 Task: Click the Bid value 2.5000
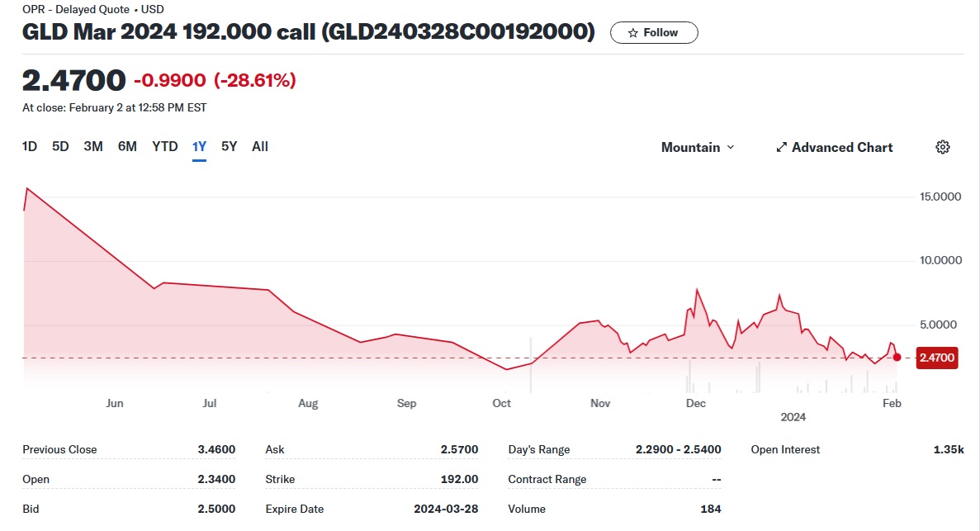point(216,509)
